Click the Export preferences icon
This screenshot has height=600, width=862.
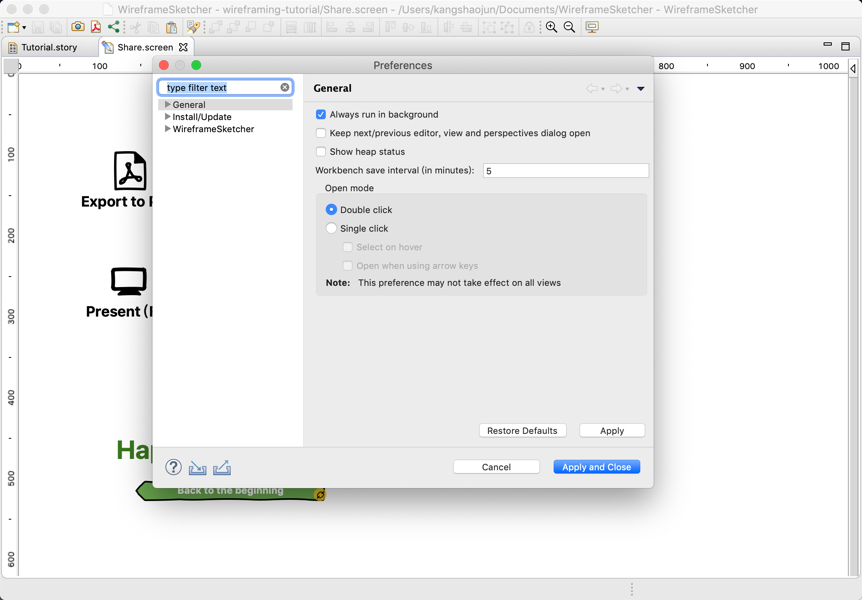click(x=222, y=467)
